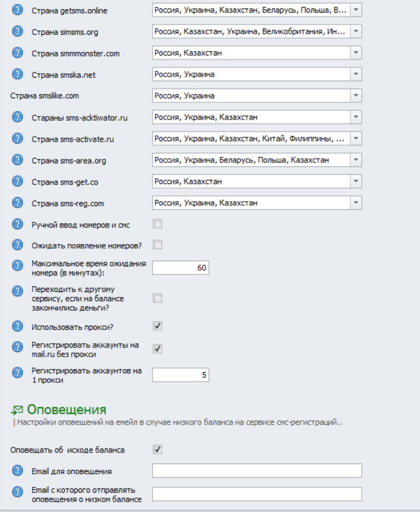Click the help icon for Email для оповещения

point(17,469)
